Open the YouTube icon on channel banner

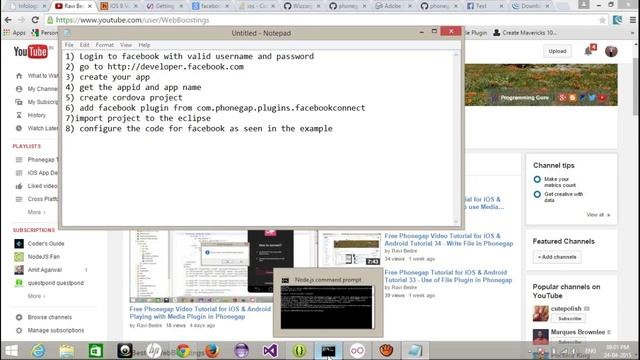pyautogui.click(x=602, y=98)
